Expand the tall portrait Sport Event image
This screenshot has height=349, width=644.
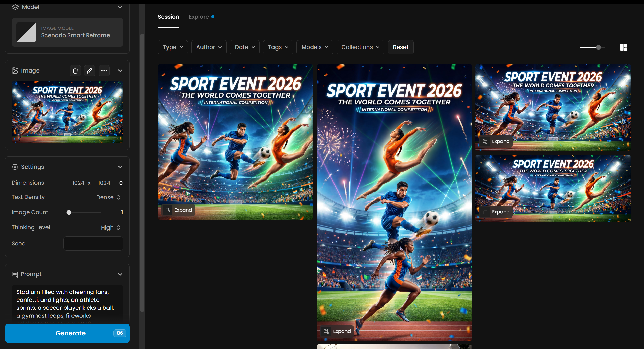coord(337,331)
